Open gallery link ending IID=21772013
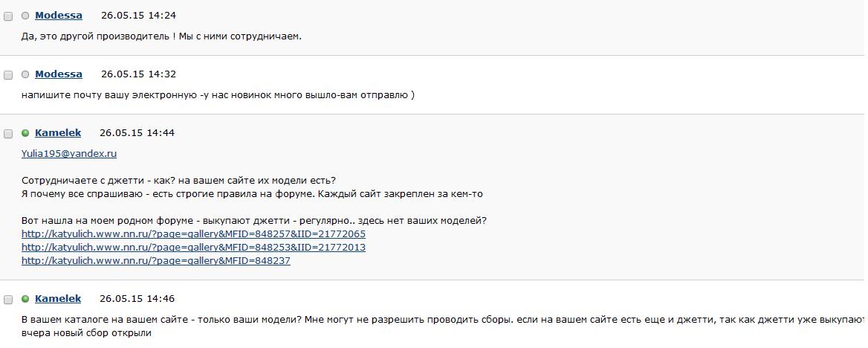 click(x=194, y=247)
